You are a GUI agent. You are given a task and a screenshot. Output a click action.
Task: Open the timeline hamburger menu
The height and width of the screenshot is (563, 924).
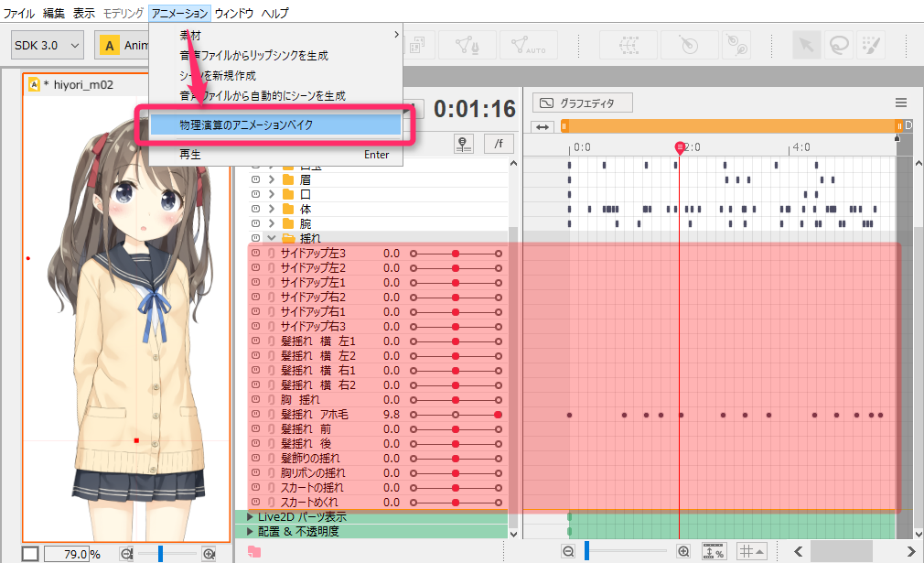[x=901, y=103]
